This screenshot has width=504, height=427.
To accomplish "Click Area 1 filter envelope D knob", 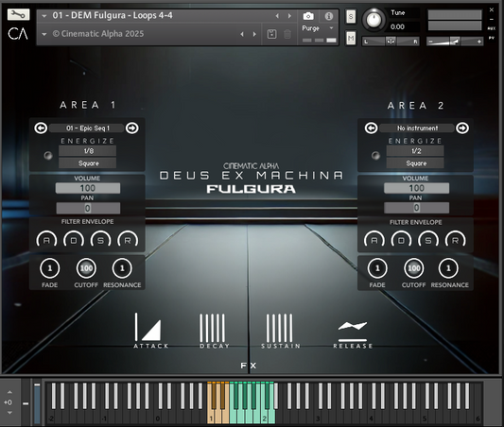I will [74, 240].
